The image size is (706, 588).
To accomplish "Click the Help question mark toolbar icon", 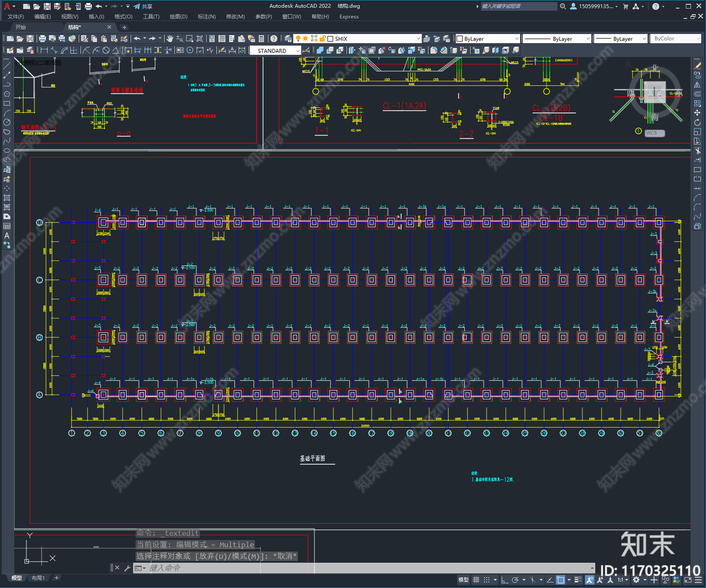I will click(274, 39).
